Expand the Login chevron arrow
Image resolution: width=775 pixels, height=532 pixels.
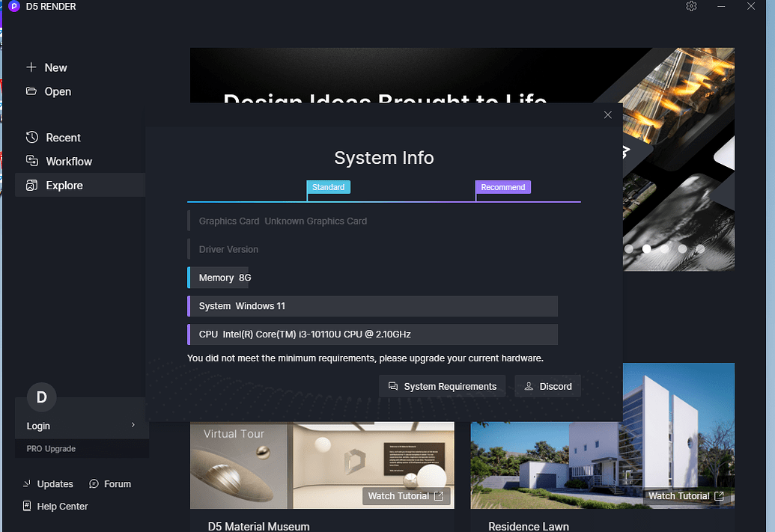coord(133,425)
